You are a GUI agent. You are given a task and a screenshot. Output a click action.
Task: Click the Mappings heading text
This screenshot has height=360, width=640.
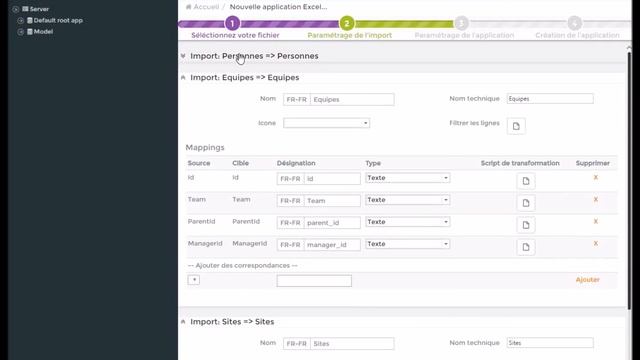[x=205, y=147]
